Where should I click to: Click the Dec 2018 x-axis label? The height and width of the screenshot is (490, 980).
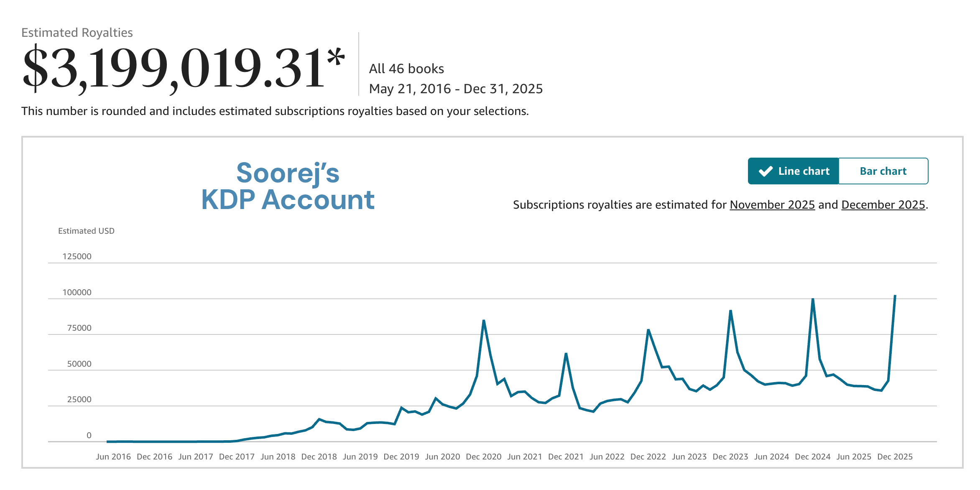tap(319, 457)
